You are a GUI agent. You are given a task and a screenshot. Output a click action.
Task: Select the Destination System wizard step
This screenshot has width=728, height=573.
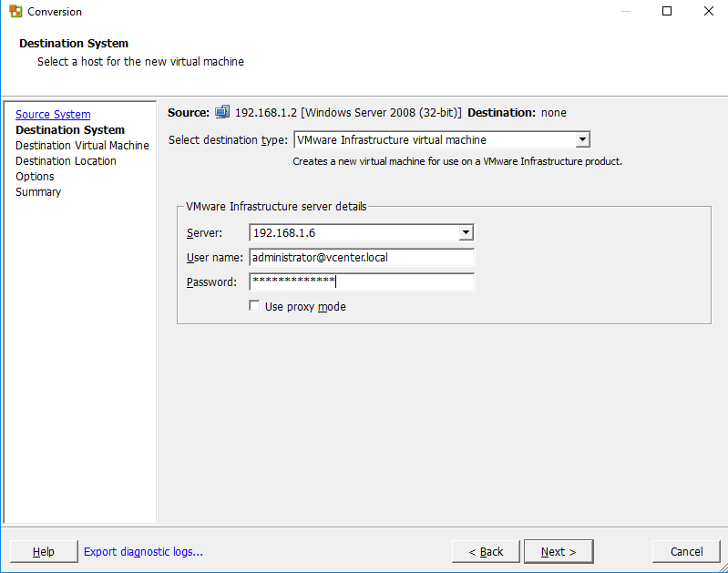pyautogui.click(x=70, y=129)
